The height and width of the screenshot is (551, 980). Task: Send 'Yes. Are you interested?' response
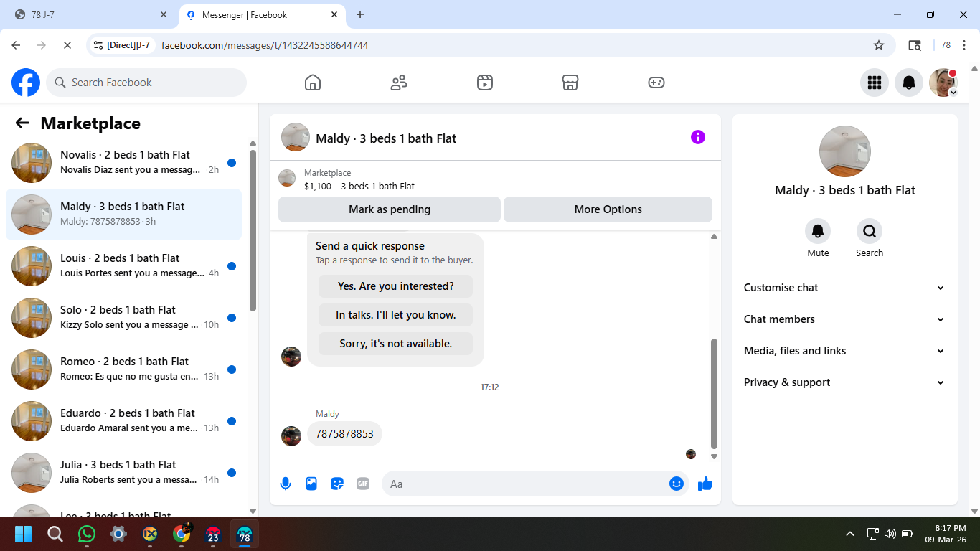pyautogui.click(x=396, y=286)
